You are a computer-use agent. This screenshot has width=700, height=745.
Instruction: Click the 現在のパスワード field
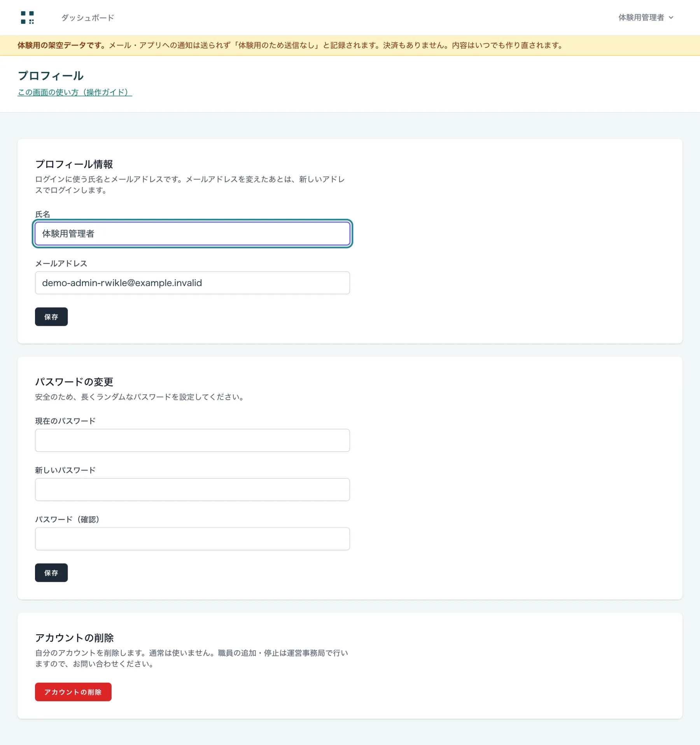[192, 440]
